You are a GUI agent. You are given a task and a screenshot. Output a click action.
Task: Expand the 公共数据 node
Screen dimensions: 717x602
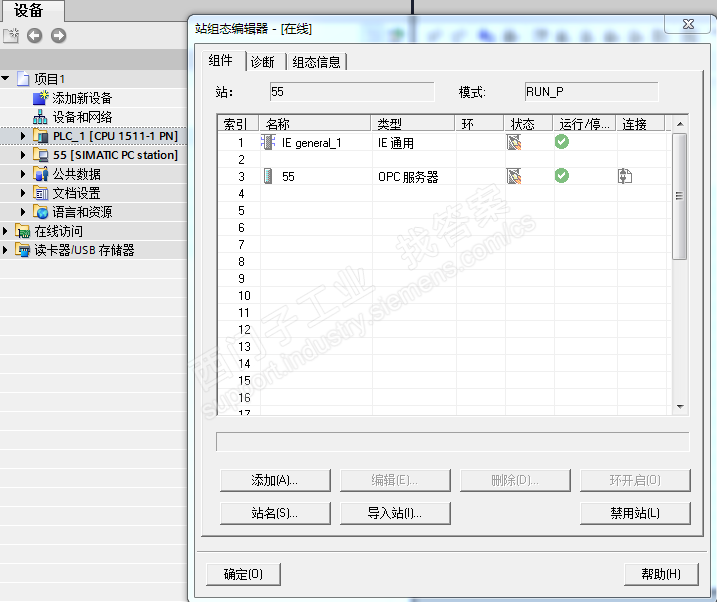coord(23,174)
